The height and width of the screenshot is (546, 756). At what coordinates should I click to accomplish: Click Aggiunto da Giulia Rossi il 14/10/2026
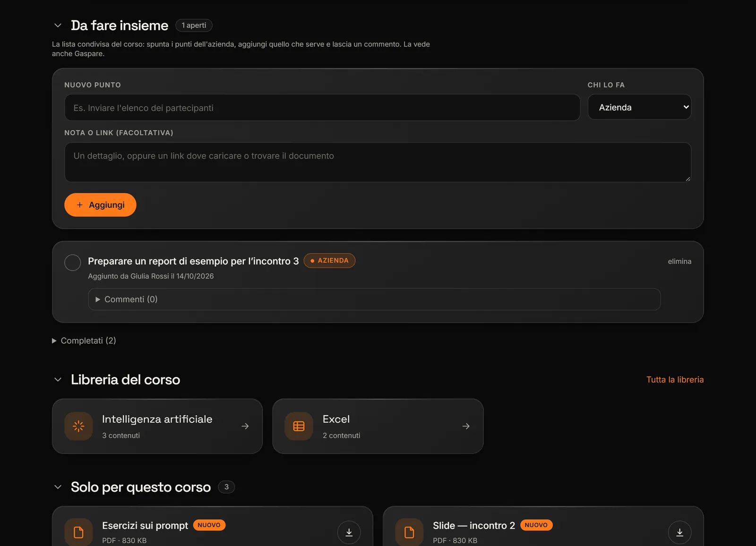pyautogui.click(x=151, y=276)
